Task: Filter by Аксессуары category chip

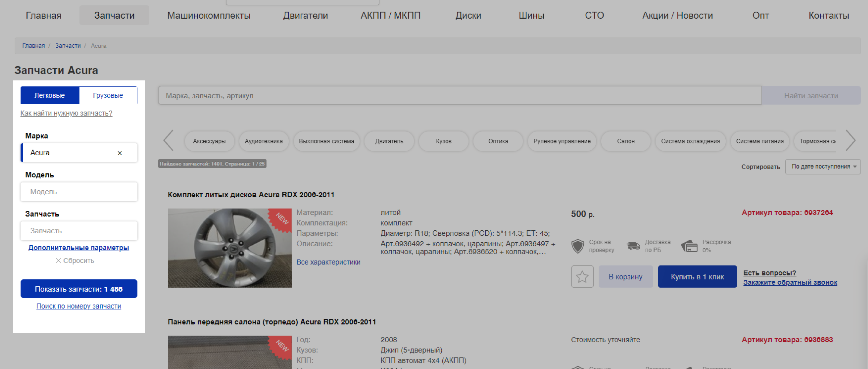Action: (x=209, y=141)
